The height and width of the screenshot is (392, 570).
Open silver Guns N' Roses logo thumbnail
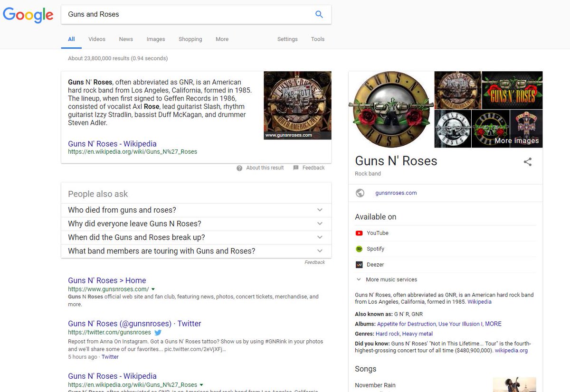453,129
